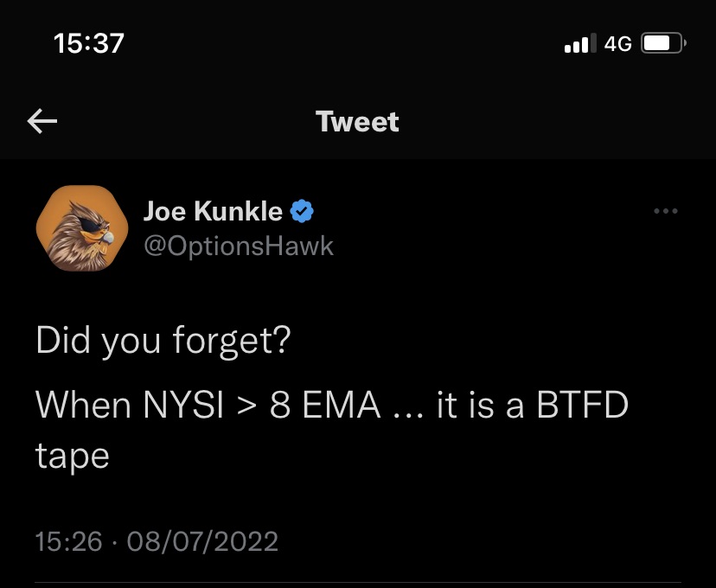Tap the 15:37 status bar clock
The image size is (716, 588).
[88, 43]
